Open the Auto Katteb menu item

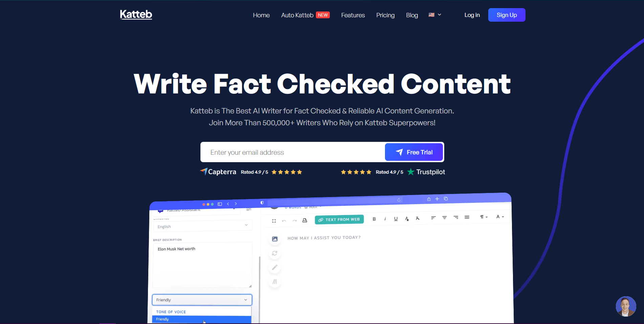[x=297, y=15]
